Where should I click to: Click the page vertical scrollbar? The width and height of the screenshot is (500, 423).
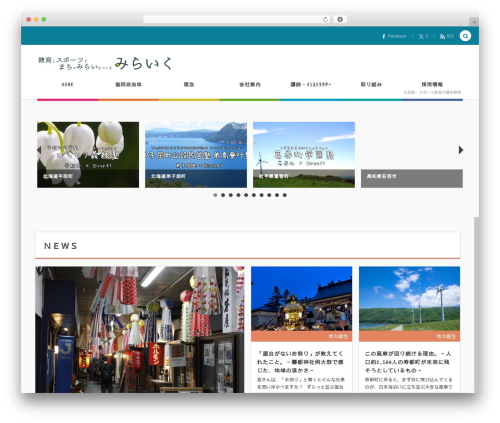point(476,305)
